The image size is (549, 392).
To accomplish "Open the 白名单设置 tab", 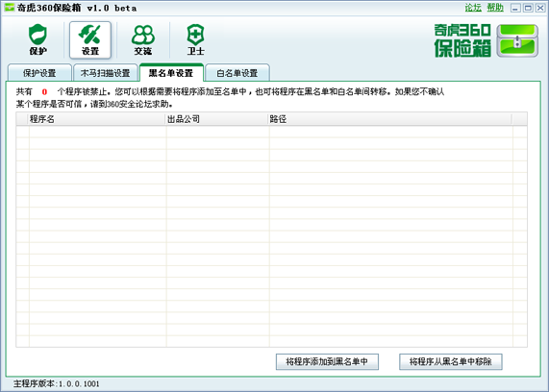I will point(237,73).
